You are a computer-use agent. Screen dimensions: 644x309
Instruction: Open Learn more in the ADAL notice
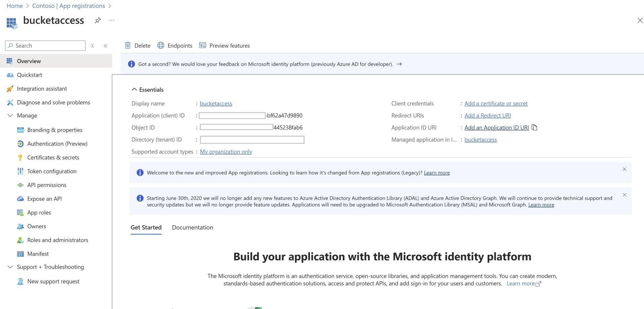(x=541, y=204)
